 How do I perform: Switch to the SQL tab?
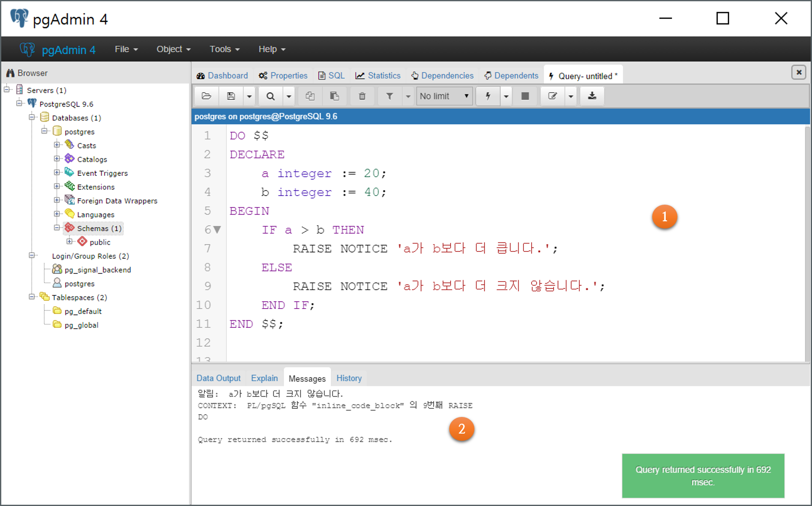[331, 76]
